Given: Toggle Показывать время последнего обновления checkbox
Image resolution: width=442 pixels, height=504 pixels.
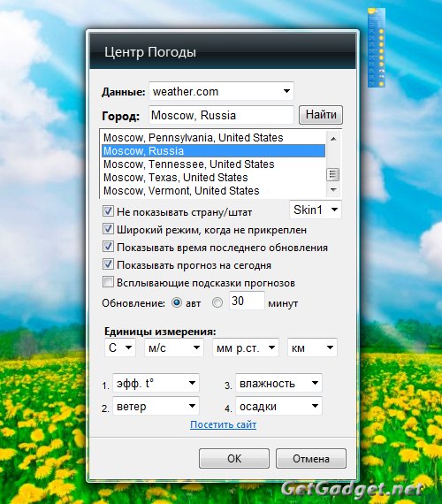Looking at the screenshot, I should click(x=108, y=247).
